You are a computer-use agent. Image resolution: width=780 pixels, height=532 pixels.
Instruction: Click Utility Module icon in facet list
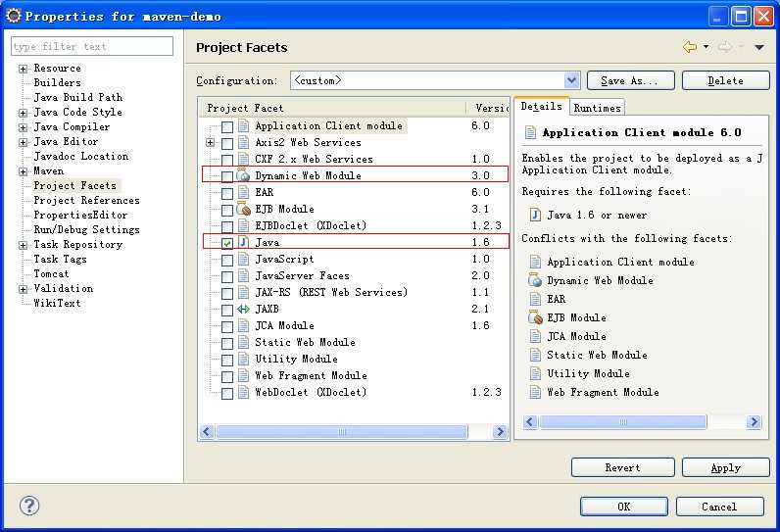coord(243,359)
